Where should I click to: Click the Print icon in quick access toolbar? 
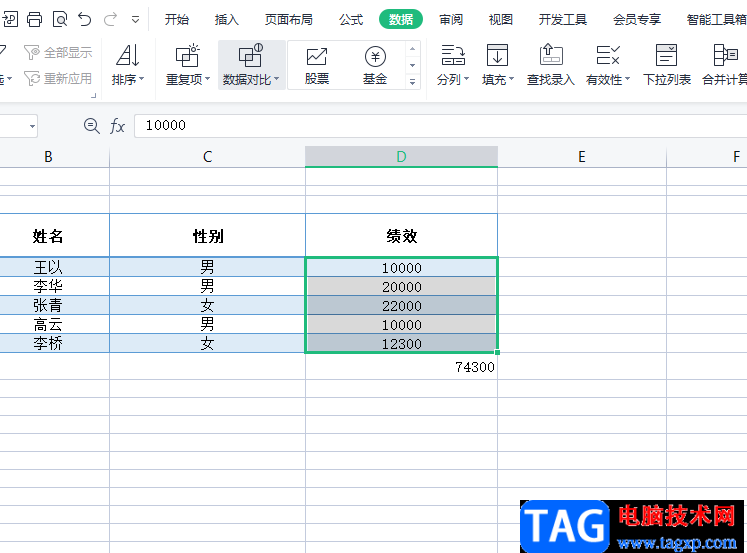tap(34, 20)
